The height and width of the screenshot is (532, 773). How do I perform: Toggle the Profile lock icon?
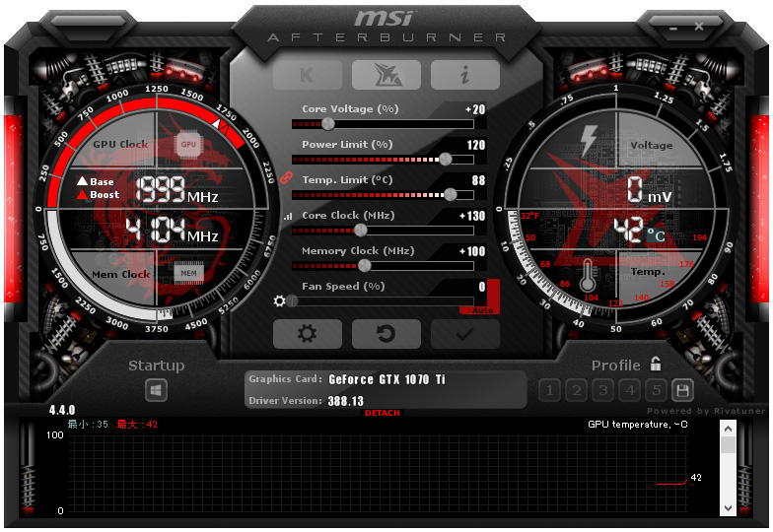tap(656, 365)
